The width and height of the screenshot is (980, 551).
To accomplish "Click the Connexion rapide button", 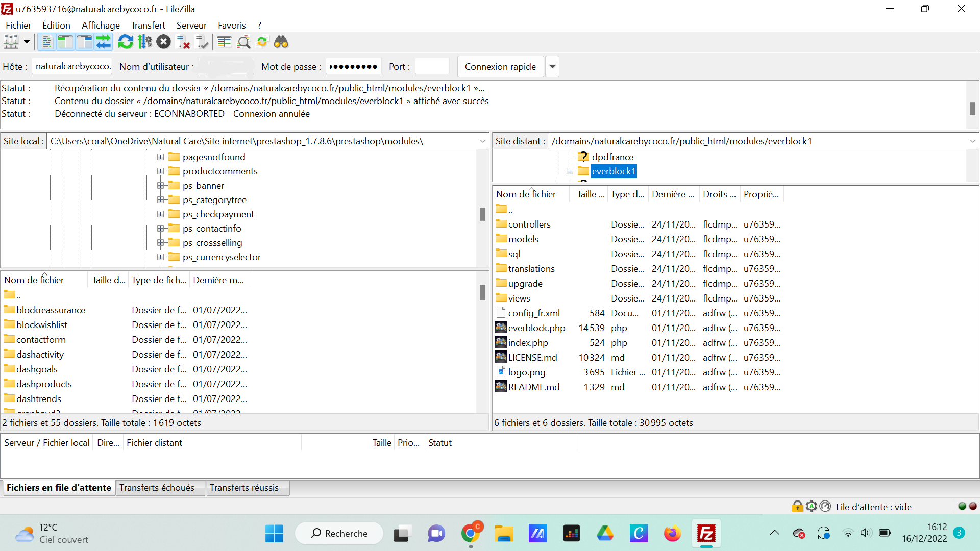I will [x=500, y=67].
